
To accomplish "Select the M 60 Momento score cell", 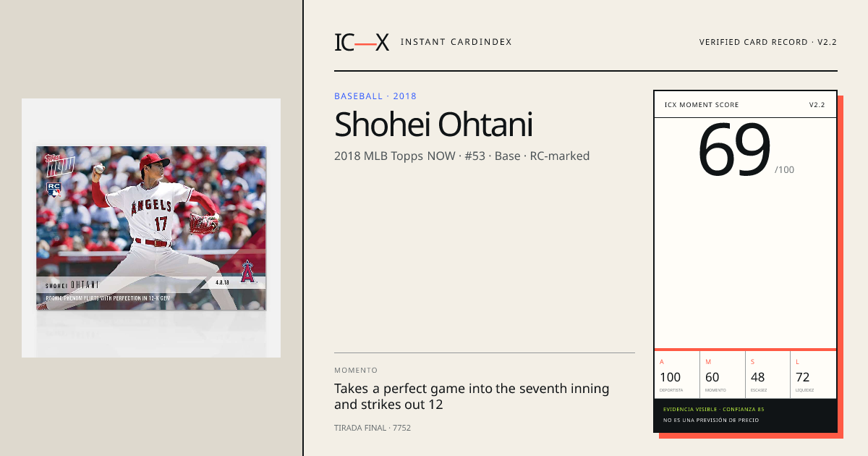I will [x=723, y=375].
